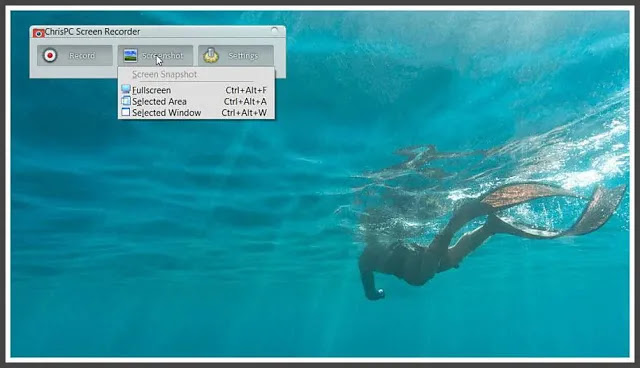
Task: Click the Ctrl+Alt+F shortcut text
Action: [246, 90]
